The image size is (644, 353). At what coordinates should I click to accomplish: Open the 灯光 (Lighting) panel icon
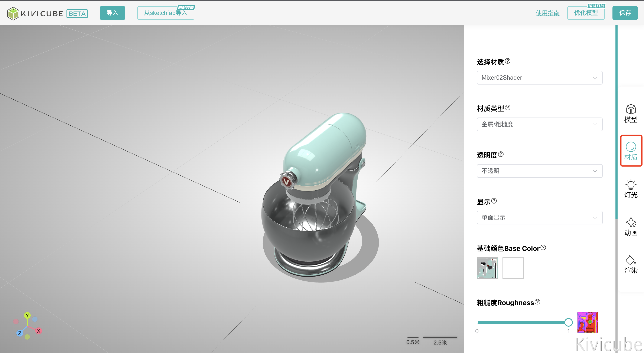[x=631, y=189]
